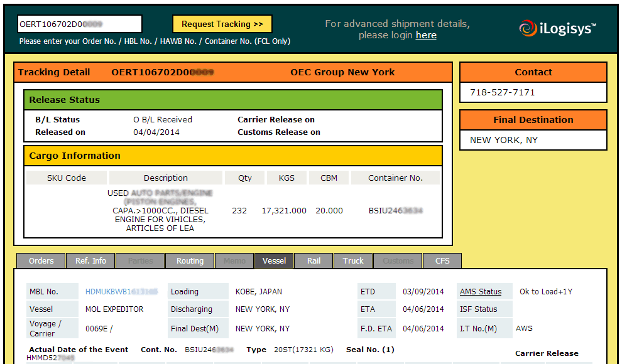627x364 pixels.
Task: Click the Request Tracking button
Action: pyautogui.click(x=222, y=24)
